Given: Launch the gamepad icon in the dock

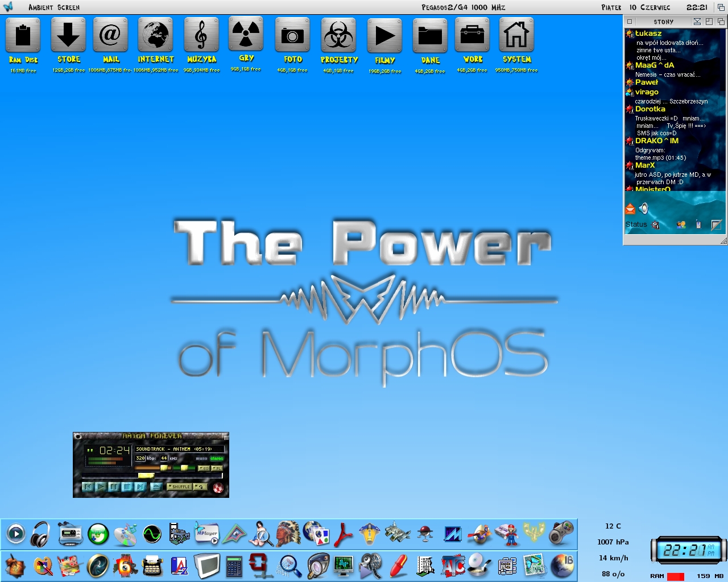Looking at the screenshot, I should point(561,534).
